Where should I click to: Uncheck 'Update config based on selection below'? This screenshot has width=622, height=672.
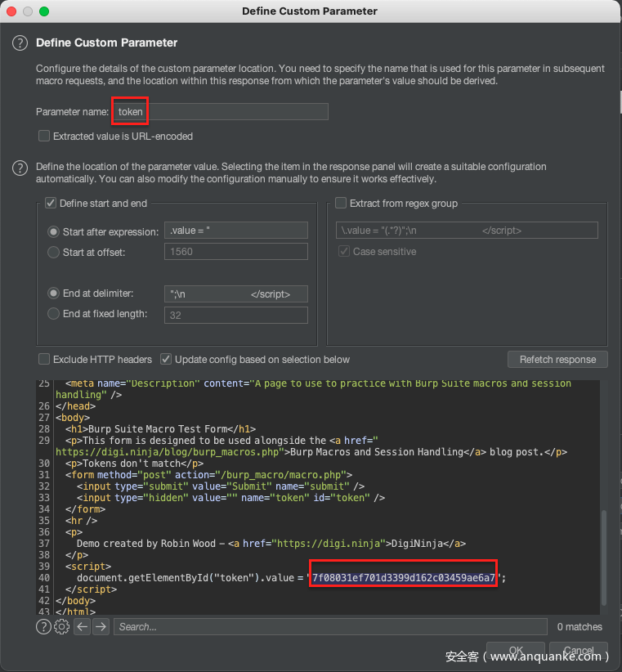[167, 360]
